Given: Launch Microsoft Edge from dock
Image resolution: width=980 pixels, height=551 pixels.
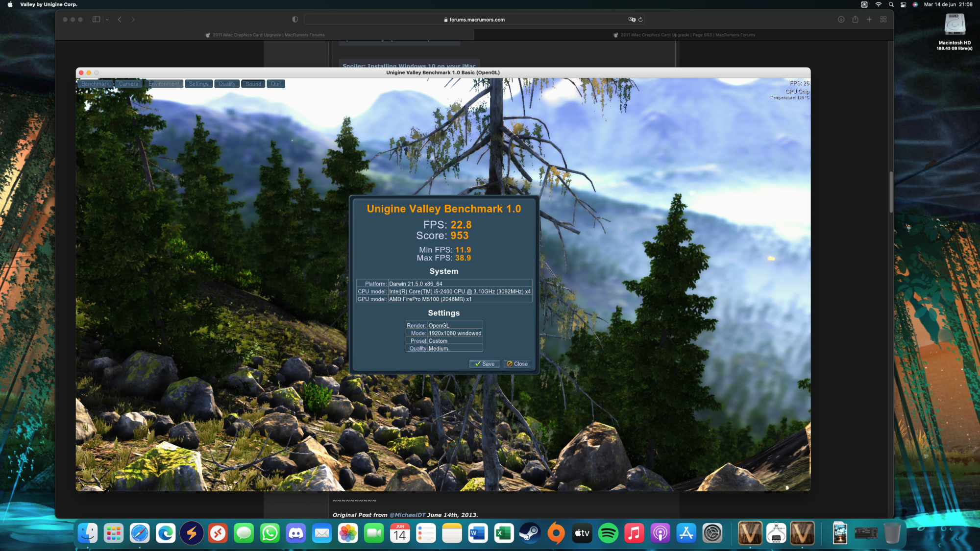Looking at the screenshot, I should pyautogui.click(x=166, y=533).
